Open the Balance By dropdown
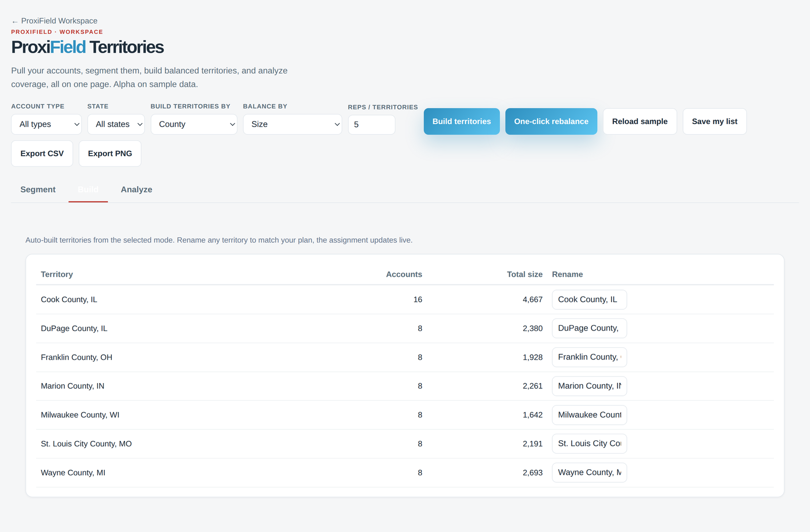Screen dimensions: 810x532 tap(293, 125)
